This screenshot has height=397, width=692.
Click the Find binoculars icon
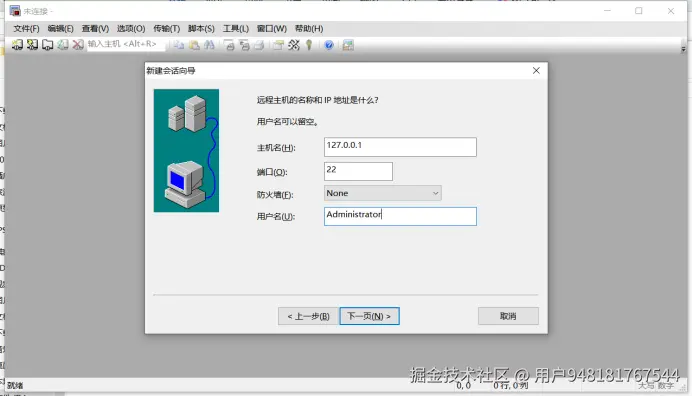209,45
